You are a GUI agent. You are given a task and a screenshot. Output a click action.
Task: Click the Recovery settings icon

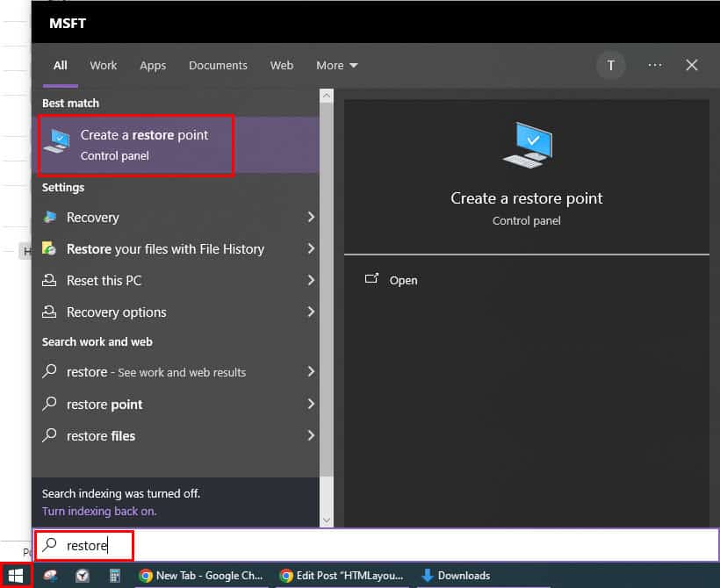tap(49, 217)
